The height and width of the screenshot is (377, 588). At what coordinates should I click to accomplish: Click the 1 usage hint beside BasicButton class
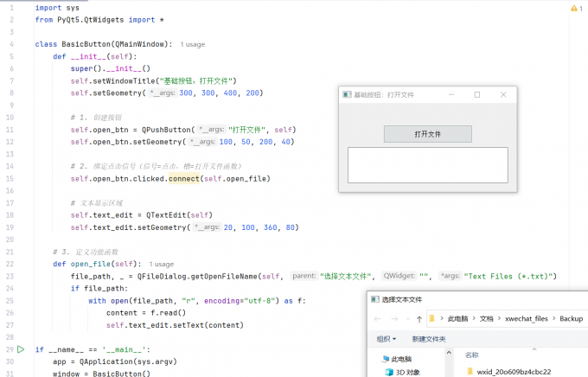coord(193,44)
